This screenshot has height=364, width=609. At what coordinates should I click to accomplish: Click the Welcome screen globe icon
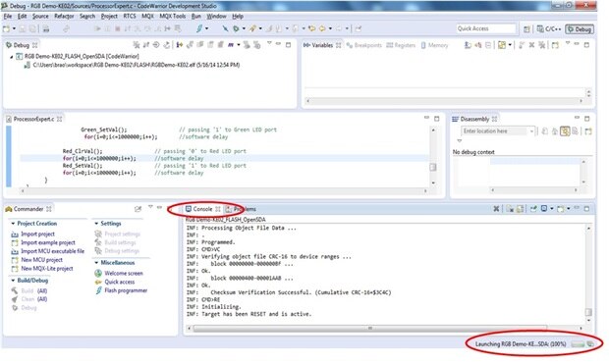98,273
